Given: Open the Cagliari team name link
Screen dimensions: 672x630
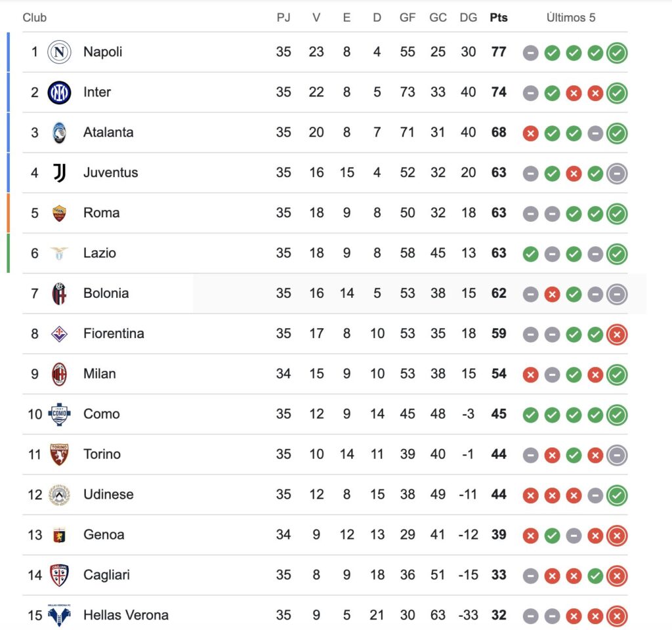Looking at the screenshot, I should pyautogui.click(x=106, y=575).
